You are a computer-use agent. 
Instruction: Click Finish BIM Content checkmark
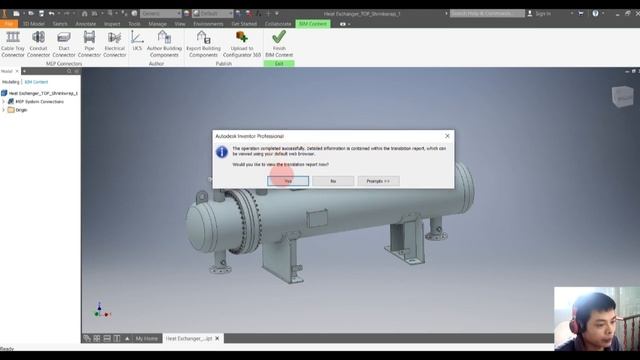[279, 44]
